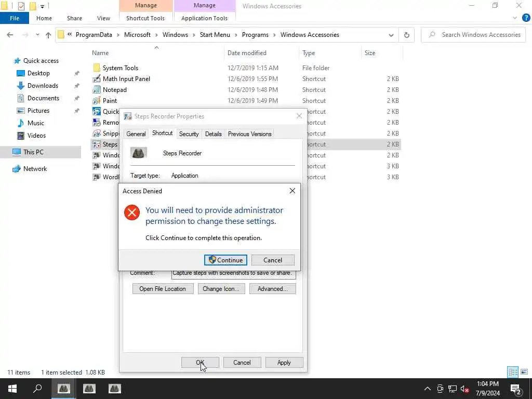This screenshot has width=532, height=399.
Task: Click ProgramData in address breadcrumb
Action: pyautogui.click(x=94, y=35)
